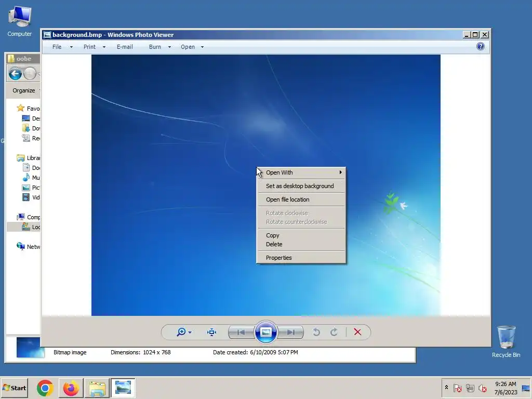
Task: Open Chrome from taskbar
Action: (x=45, y=388)
